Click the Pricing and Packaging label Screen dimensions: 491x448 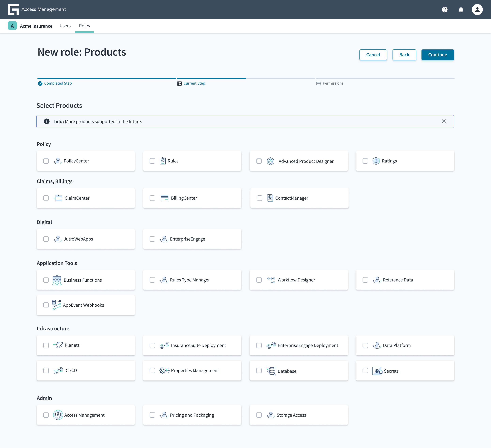(192, 415)
